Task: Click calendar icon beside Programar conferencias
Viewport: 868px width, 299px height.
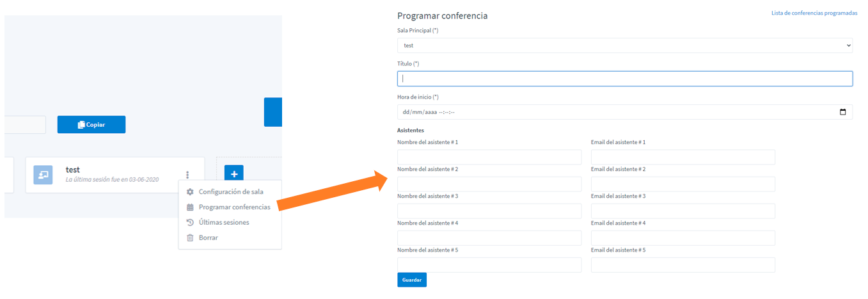Action: tap(190, 207)
